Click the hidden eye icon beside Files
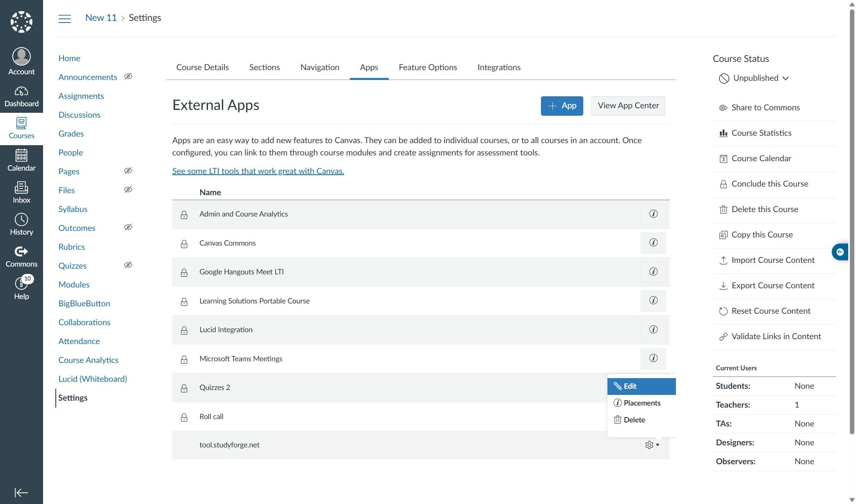856x504 pixels. coord(128,190)
